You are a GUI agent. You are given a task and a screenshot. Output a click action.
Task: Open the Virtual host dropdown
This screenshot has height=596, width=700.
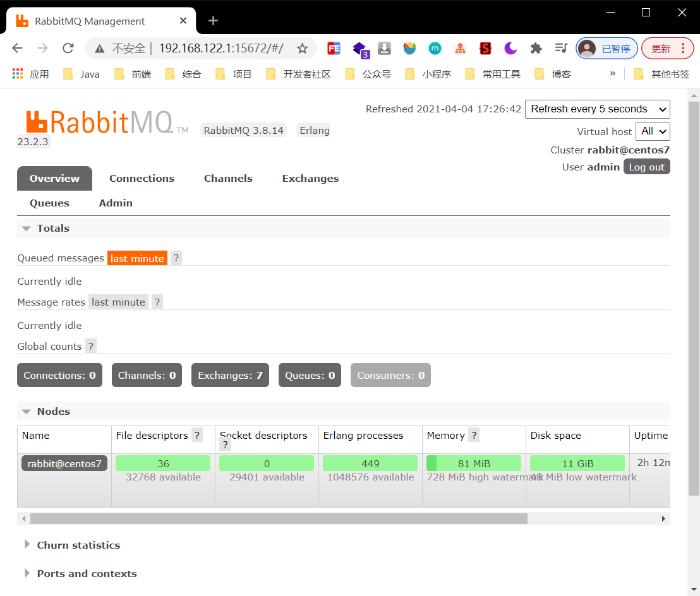654,131
